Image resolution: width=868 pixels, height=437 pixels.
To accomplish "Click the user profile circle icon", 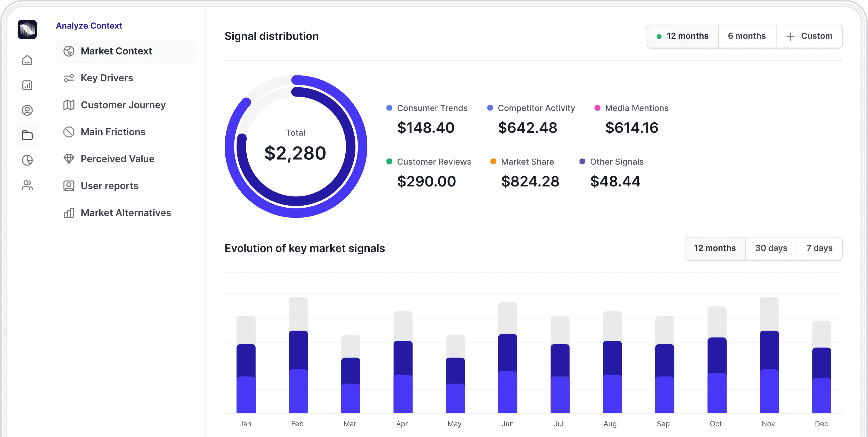I will (27, 111).
